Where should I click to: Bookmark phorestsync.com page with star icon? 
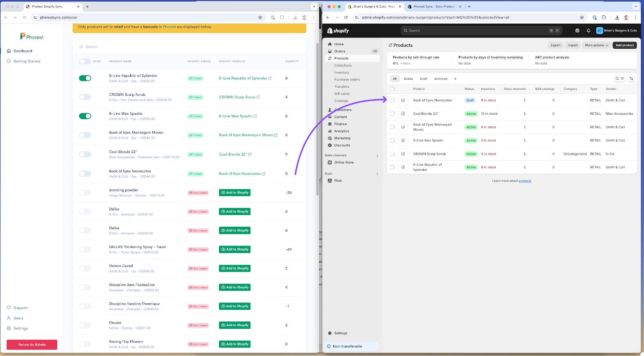[x=260, y=17]
